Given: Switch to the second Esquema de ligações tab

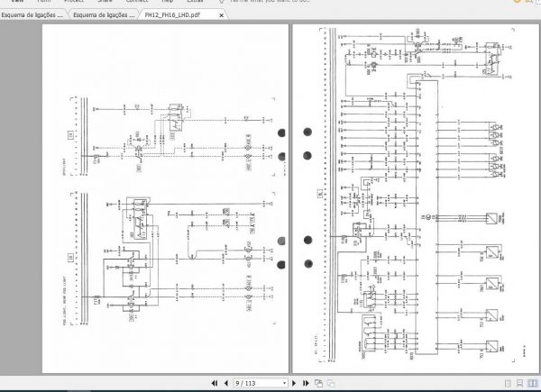Looking at the screenshot, I should click(104, 15).
